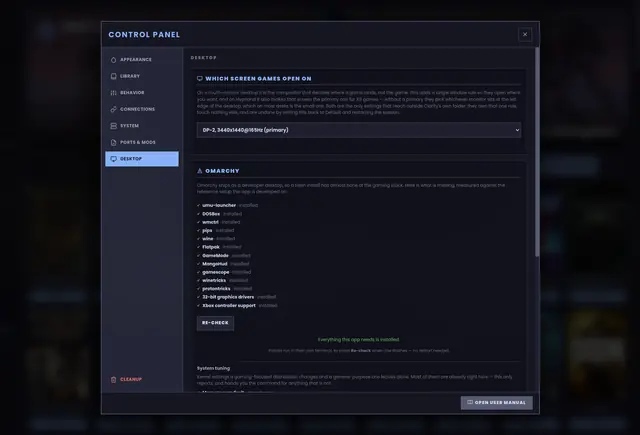Select the Desktop sidebar entry
Screen dimensions: 640x435
click(x=142, y=159)
